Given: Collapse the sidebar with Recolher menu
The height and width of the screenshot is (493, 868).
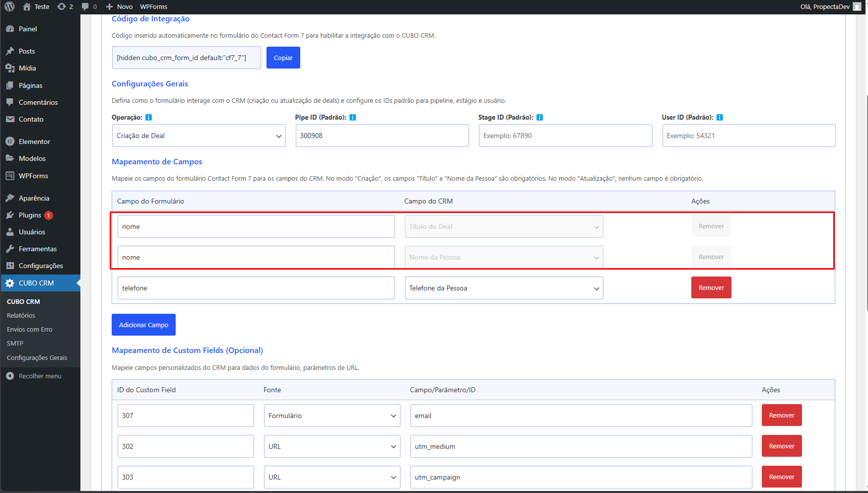Looking at the screenshot, I should (x=40, y=376).
